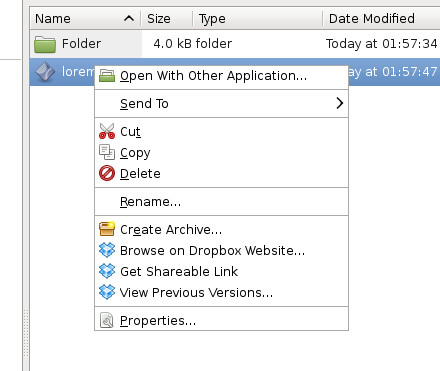Click the Create Archive box icon
This screenshot has width=440, height=371.
107,229
